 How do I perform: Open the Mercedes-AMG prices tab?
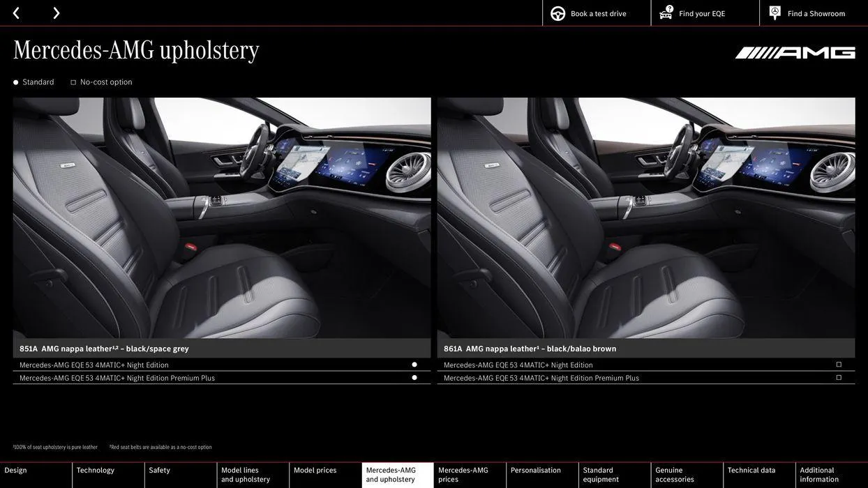pos(470,475)
